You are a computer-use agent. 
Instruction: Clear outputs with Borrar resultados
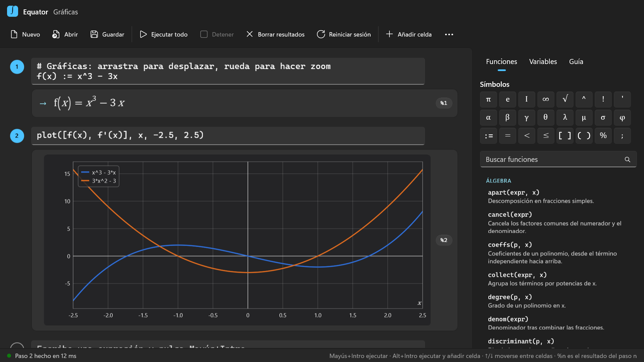pos(275,34)
